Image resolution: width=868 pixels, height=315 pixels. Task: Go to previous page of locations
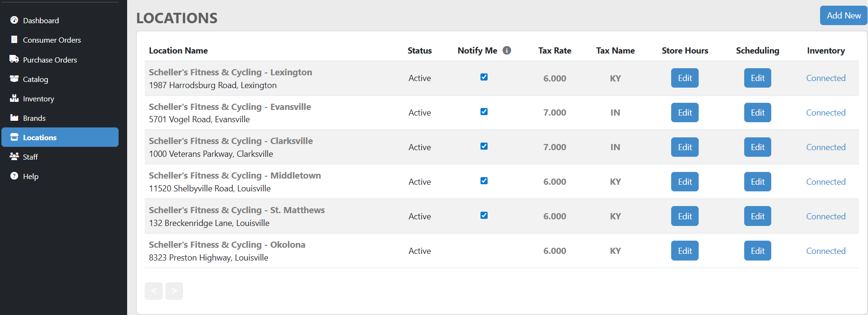(x=154, y=291)
